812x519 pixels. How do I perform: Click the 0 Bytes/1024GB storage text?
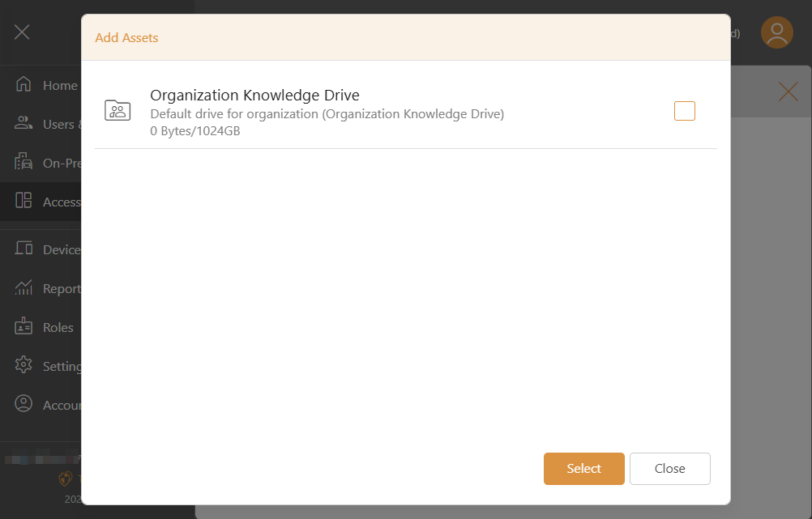tap(195, 131)
